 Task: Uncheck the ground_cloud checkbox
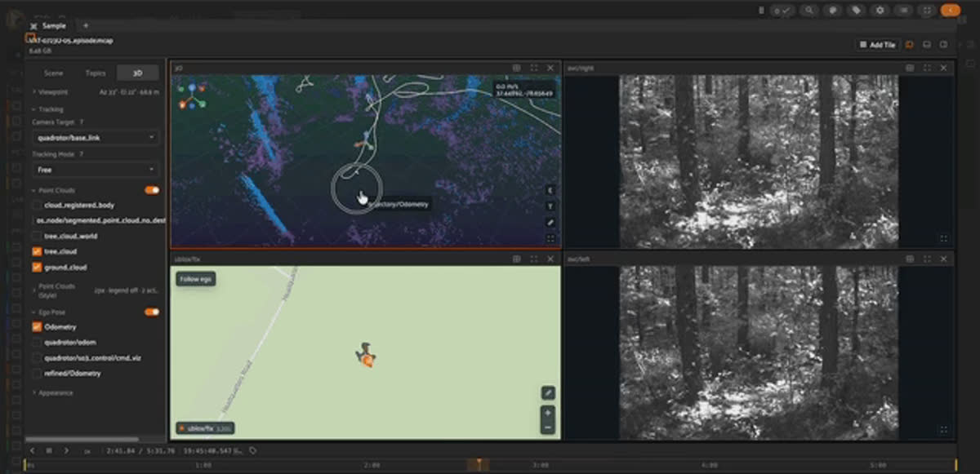37,267
